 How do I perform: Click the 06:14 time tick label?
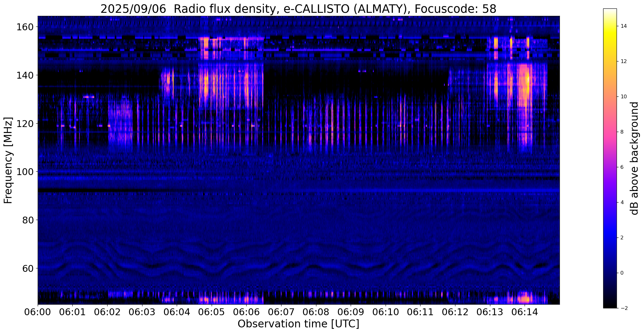tap(525, 312)
